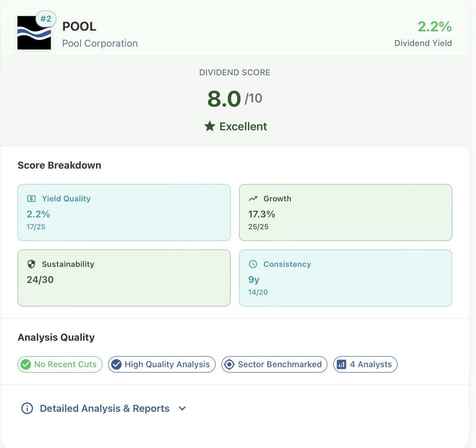The width and height of the screenshot is (476, 448).
Task: Click the Yield Quality dollar icon
Action: (x=32, y=198)
